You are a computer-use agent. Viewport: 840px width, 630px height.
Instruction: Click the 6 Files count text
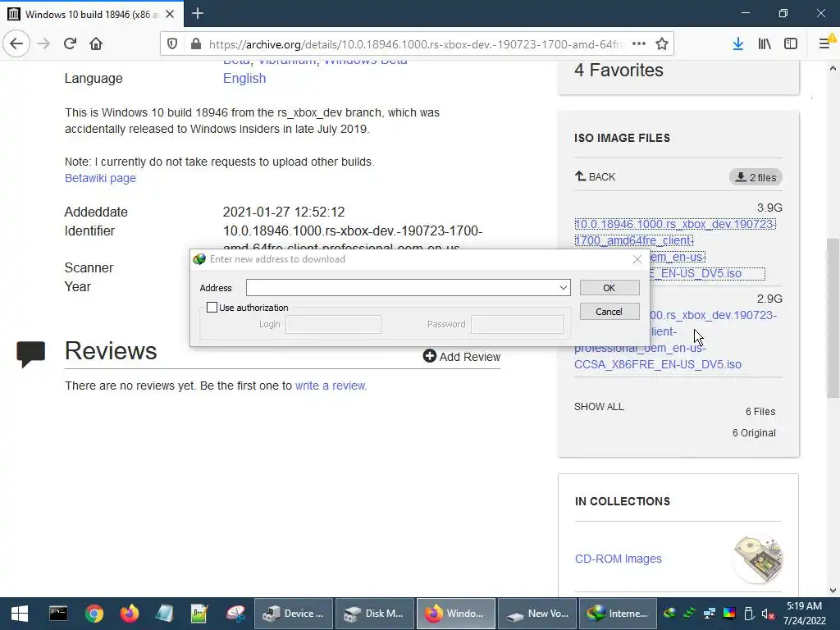tap(760, 412)
